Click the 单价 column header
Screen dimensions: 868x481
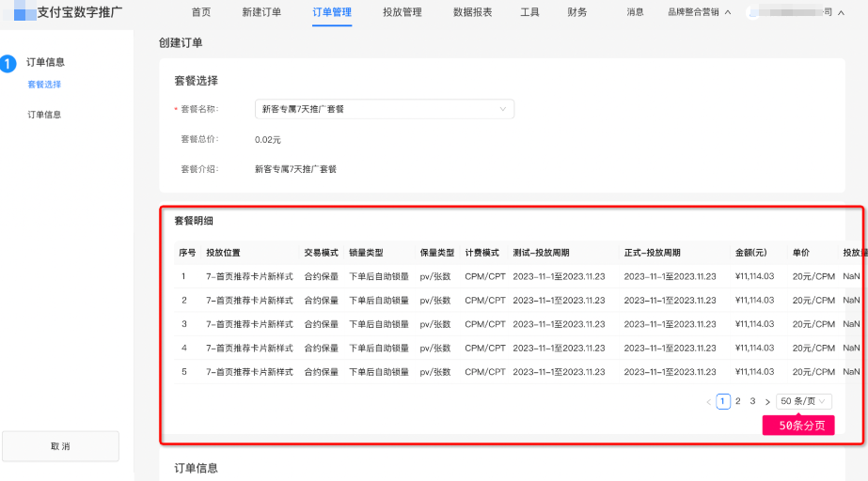click(x=800, y=253)
